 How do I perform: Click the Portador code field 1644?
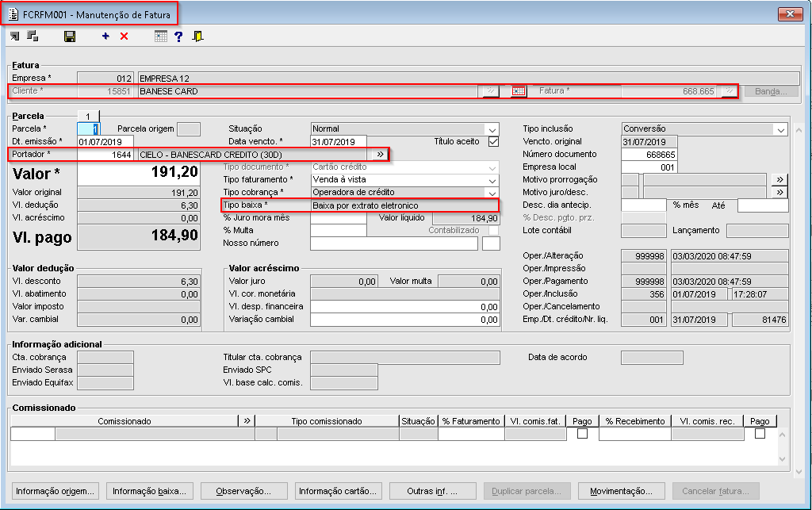[105, 155]
